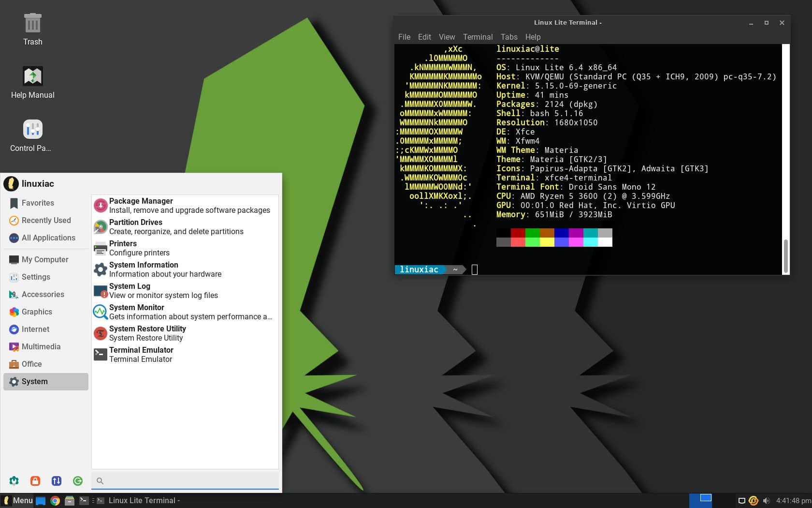Open the Terminal menu in Linux Lite Terminal

[x=478, y=37]
